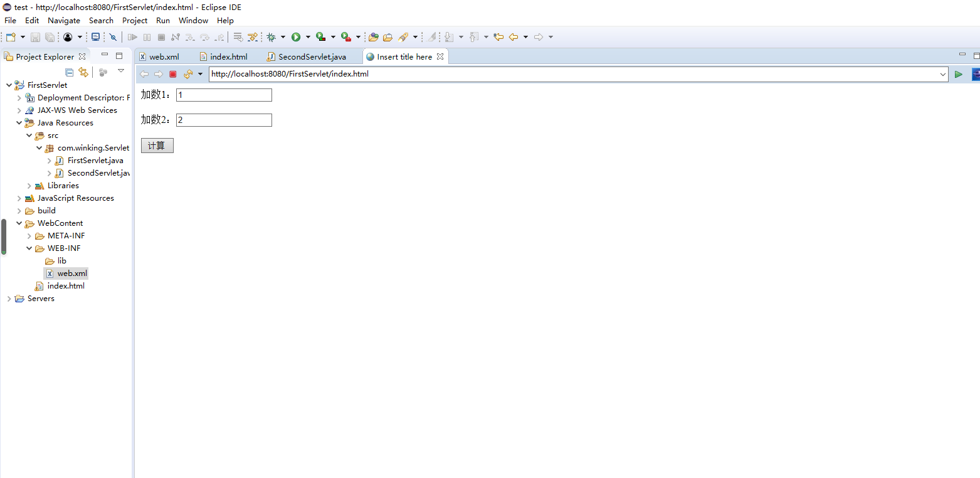Click the browser Back arrow
Image resolution: width=980 pixels, height=478 pixels.
[144, 74]
